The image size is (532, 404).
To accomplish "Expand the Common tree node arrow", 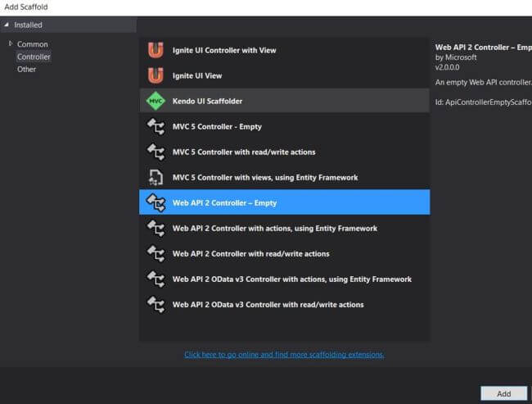I will coord(10,43).
